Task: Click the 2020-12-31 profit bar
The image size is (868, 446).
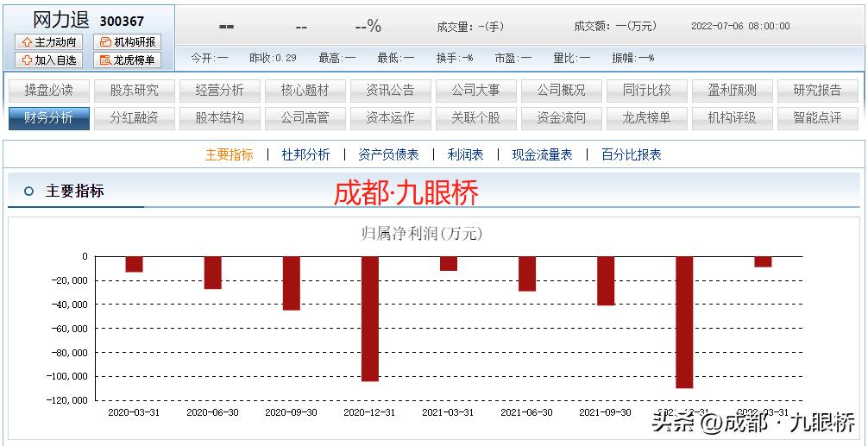Action: click(370, 318)
